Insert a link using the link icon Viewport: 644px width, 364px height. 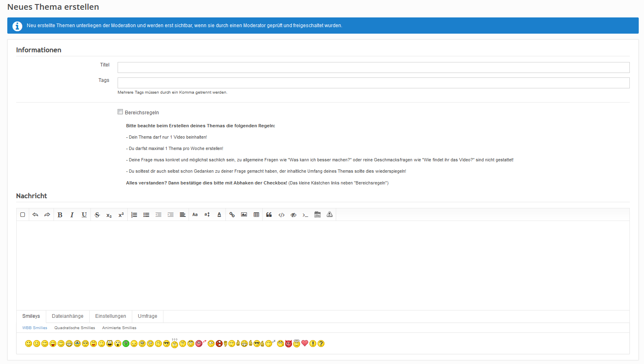point(232,215)
